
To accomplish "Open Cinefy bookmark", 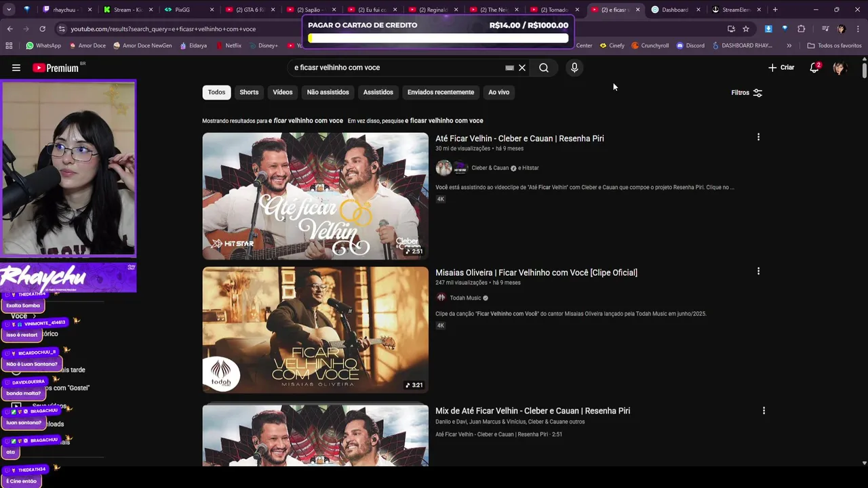I will click(x=612, y=45).
